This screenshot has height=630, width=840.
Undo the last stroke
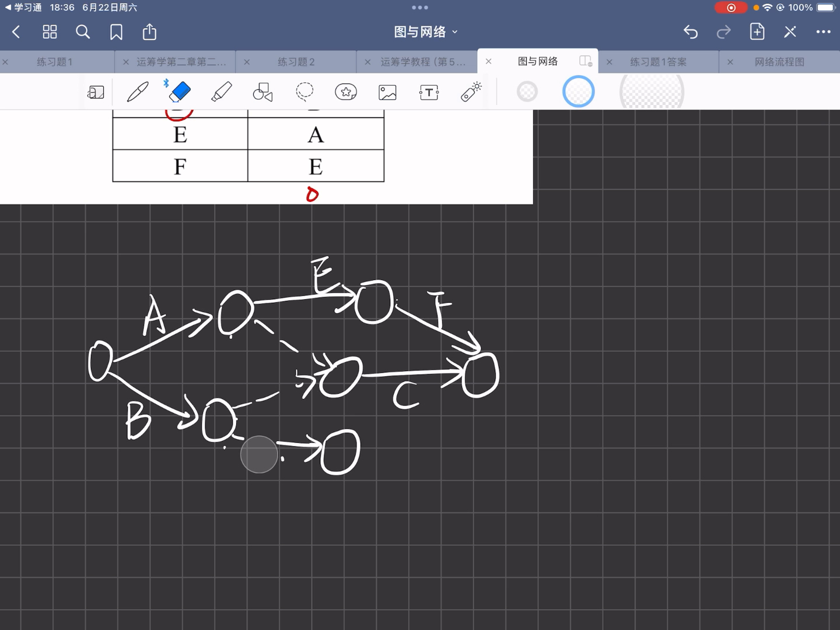click(x=691, y=32)
